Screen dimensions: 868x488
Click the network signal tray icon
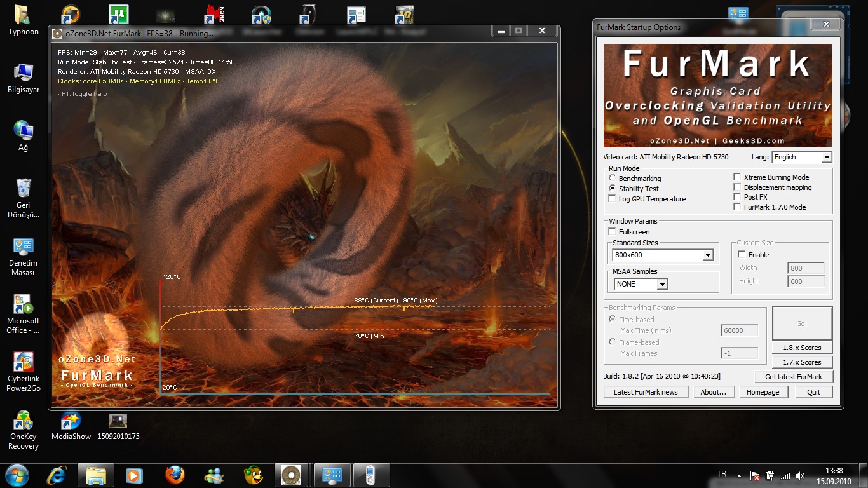pos(785,476)
